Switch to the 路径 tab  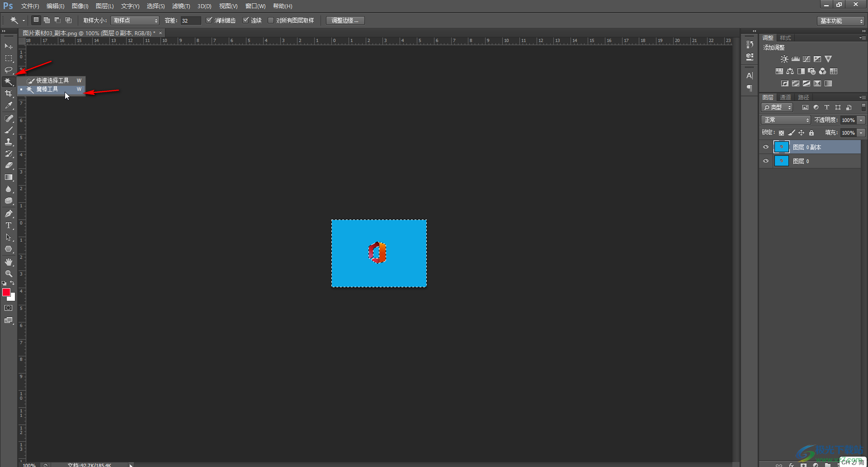pos(803,98)
